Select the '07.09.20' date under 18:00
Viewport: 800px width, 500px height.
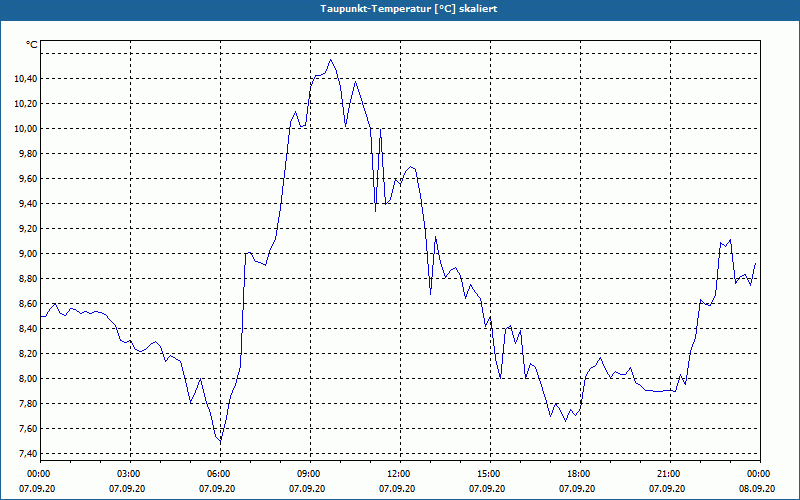(x=577, y=488)
